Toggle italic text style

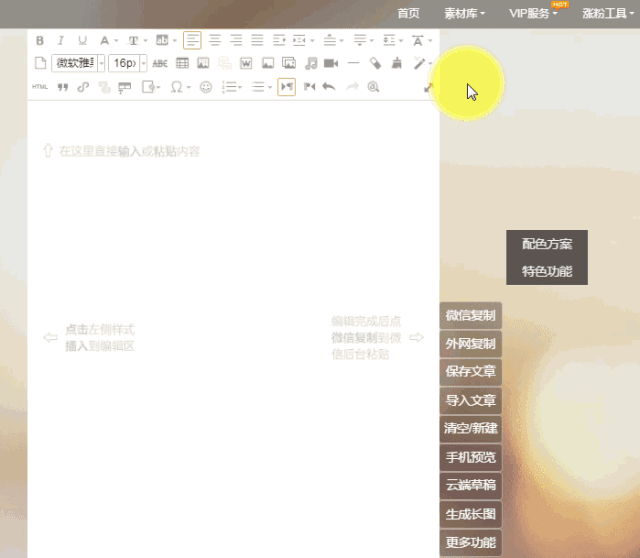[x=61, y=41]
